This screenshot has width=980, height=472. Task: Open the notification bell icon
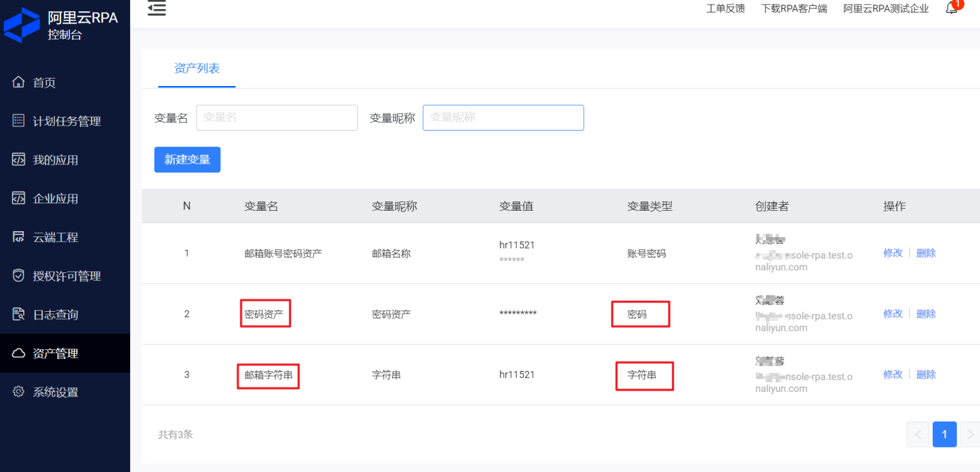point(951,8)
